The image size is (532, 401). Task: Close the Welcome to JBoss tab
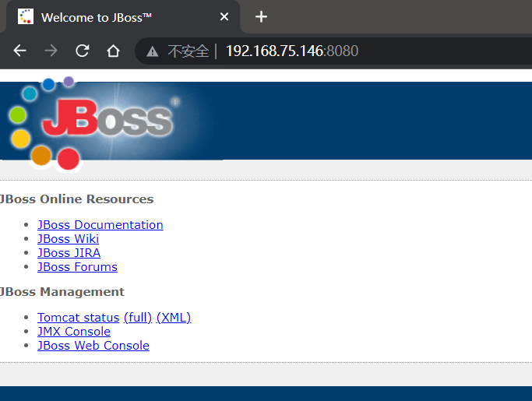pos(224,16)
